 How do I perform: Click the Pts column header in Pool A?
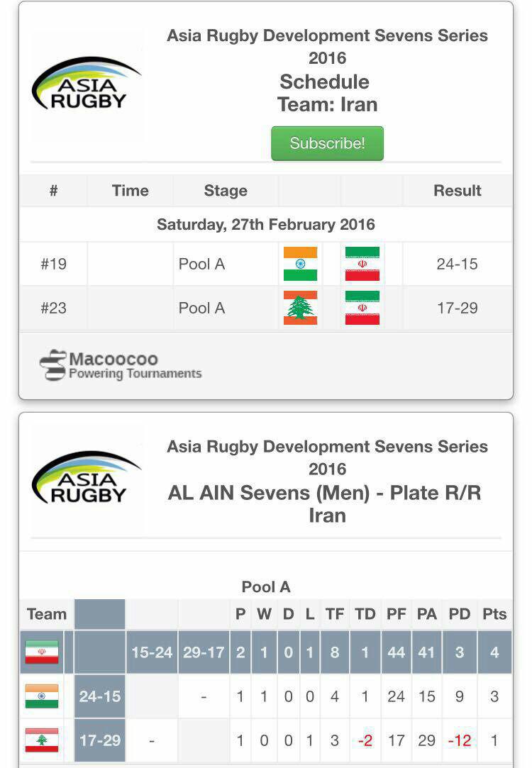point(494,613)
